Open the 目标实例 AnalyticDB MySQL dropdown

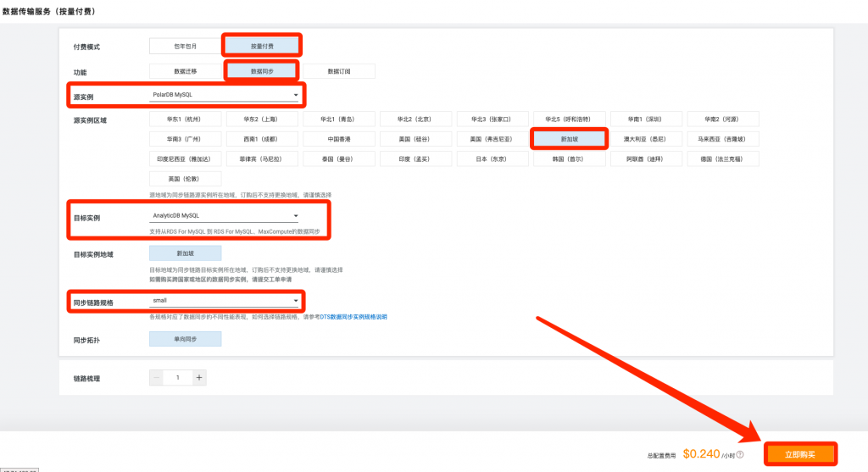tap(224, 216)
